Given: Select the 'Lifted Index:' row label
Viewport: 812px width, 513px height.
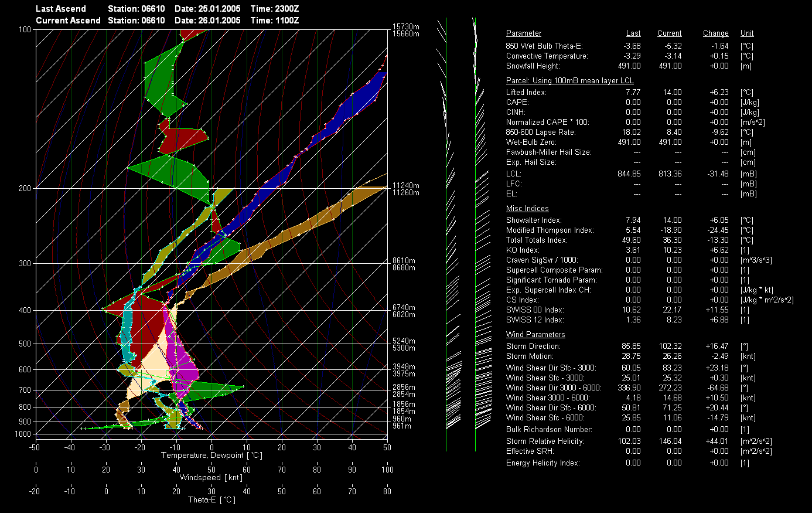Looking at the screenshot, I should tap(526, 92).
